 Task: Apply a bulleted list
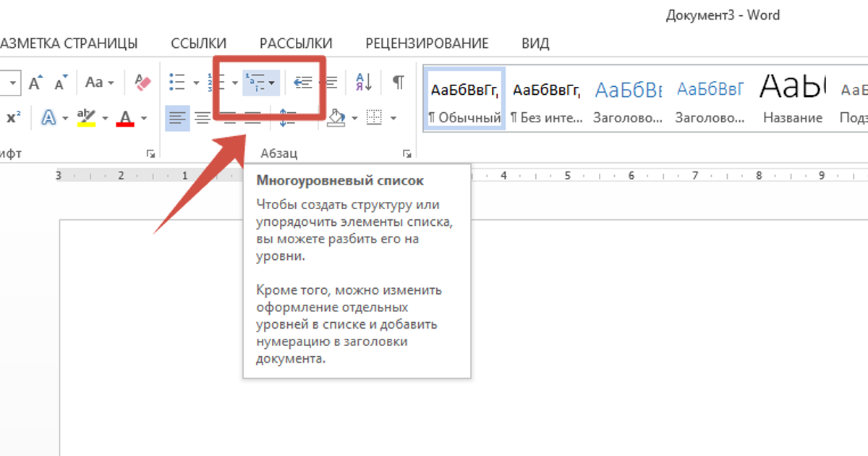pos(177,83)
